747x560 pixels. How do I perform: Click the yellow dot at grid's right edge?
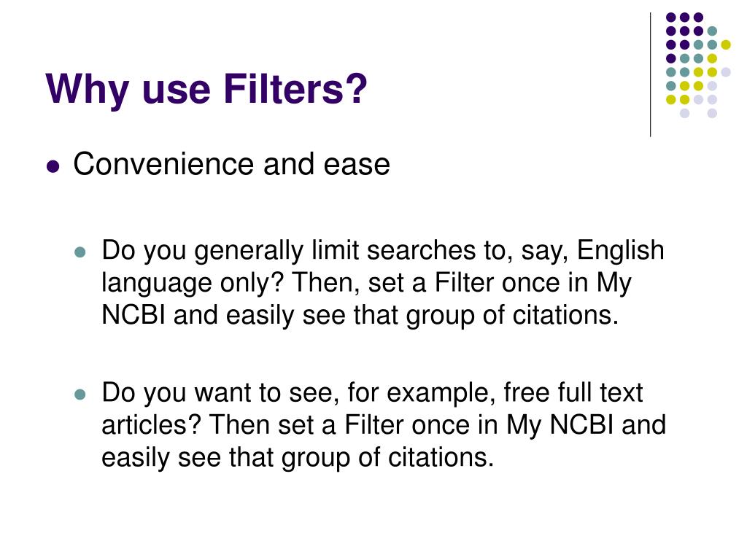(726, 44)
